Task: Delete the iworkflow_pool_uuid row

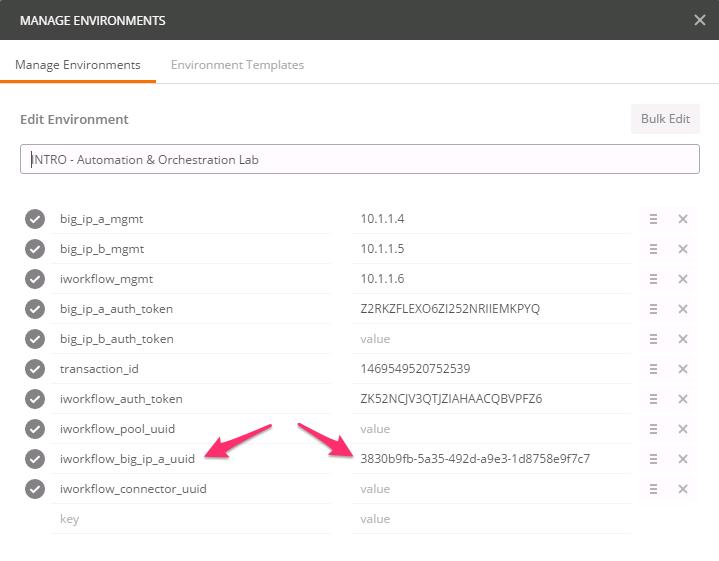Action: [x=683, y=429]
